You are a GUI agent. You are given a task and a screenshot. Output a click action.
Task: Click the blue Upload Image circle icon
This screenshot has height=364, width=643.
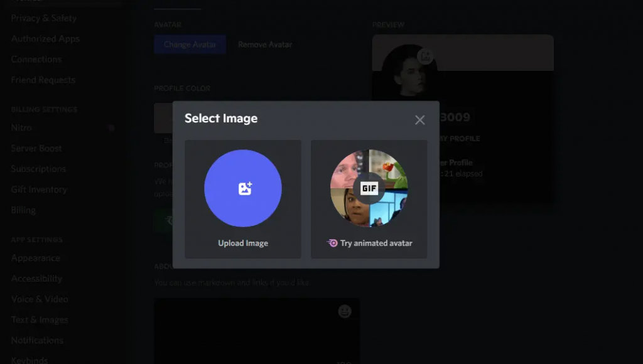coord(243,188)
